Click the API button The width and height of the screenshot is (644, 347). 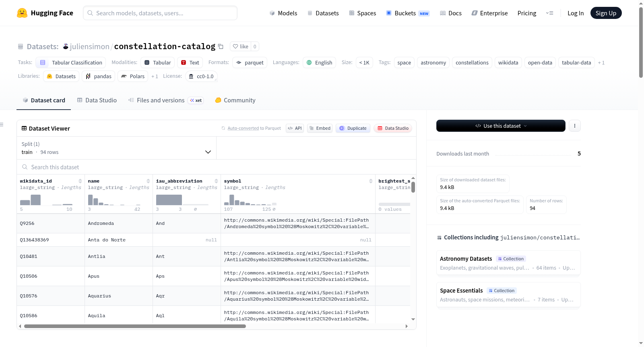pos(295,128)
